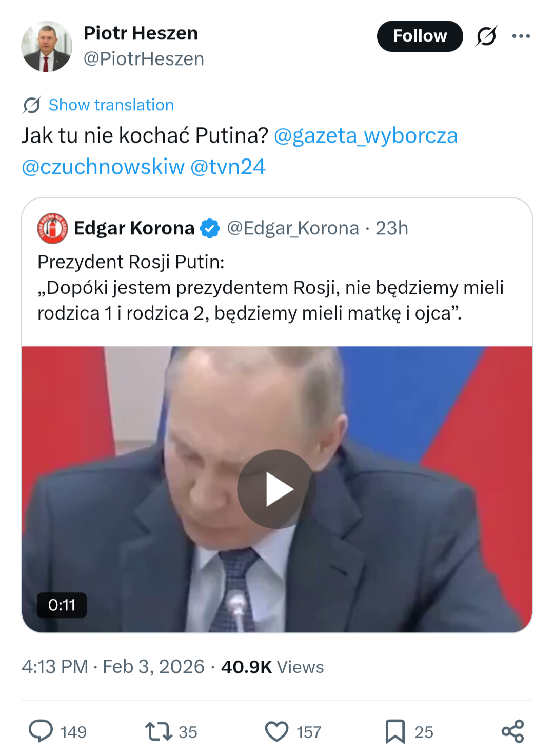Open the quoted post's 23h timestamp
Image resolution: width=554 pixels, height=756 pixels.
[x=392, y=228]
